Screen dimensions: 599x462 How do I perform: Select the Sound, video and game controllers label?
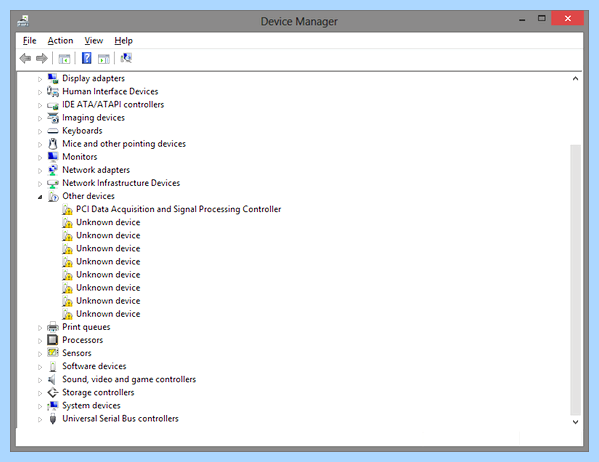(129, 379)
